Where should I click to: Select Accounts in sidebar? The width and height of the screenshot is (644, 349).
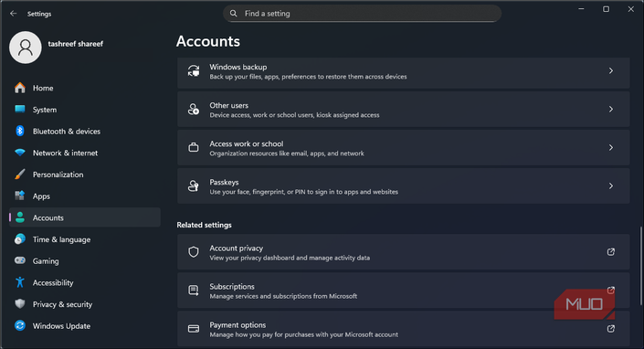pos(85,217)
